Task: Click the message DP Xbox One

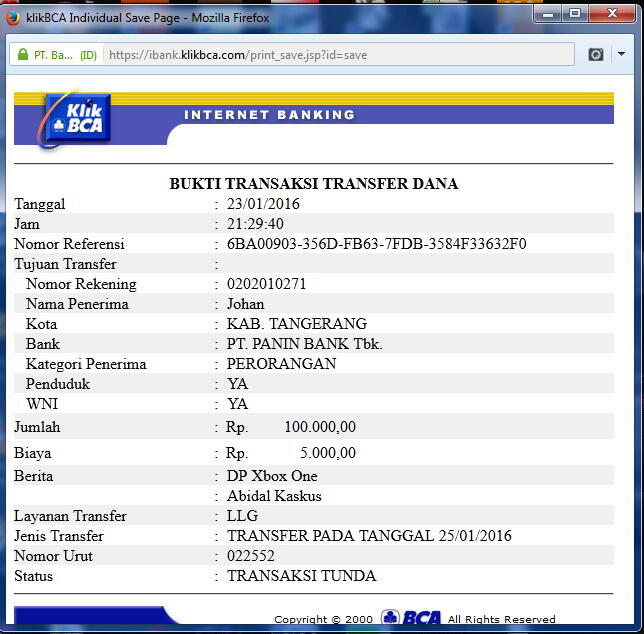Action: coord(272,476)
